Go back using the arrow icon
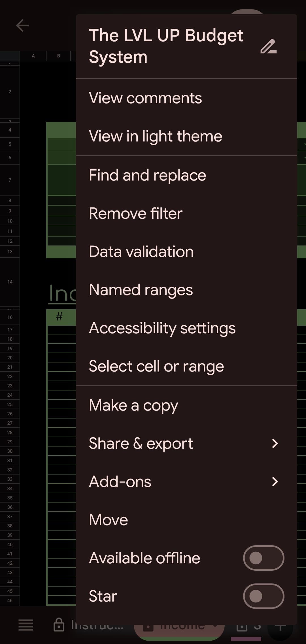306x644 pixels. (x=22, y=25)
